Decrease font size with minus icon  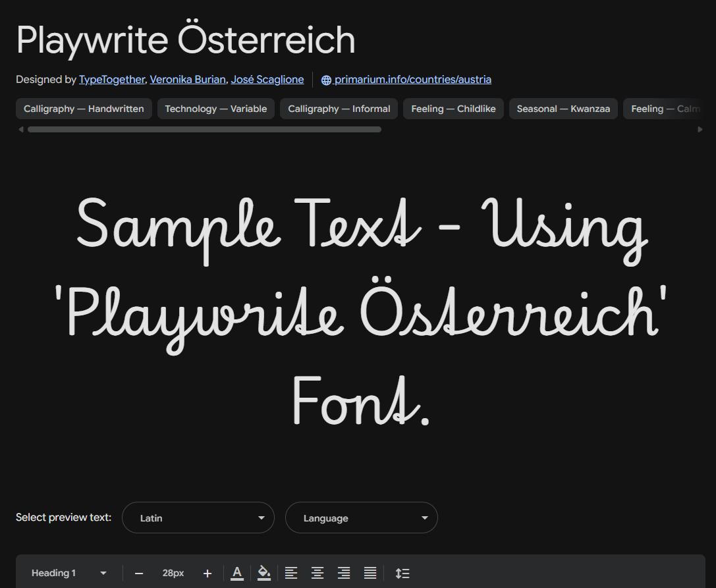(x=139, y=574)
